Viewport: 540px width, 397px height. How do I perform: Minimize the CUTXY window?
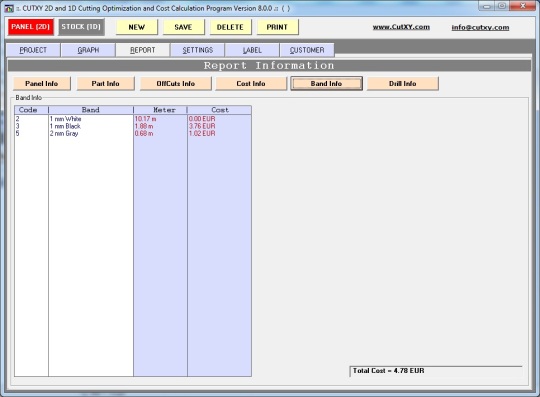486,6
